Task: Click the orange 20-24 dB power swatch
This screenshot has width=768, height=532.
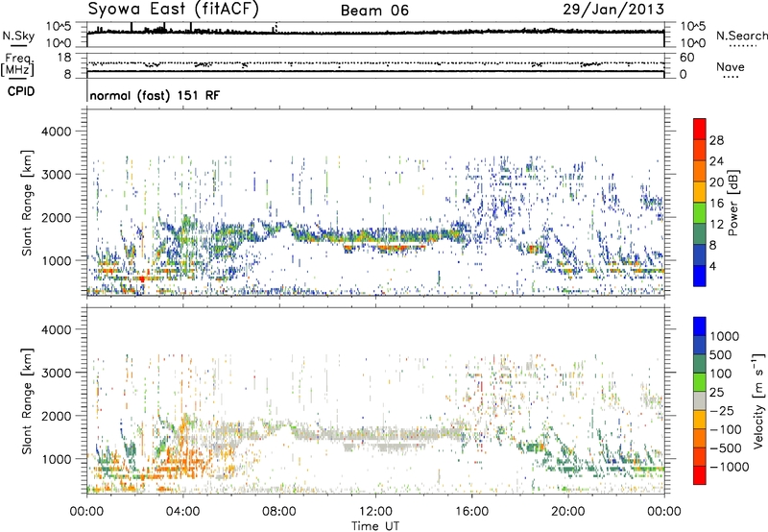Action: coord(700,171)
